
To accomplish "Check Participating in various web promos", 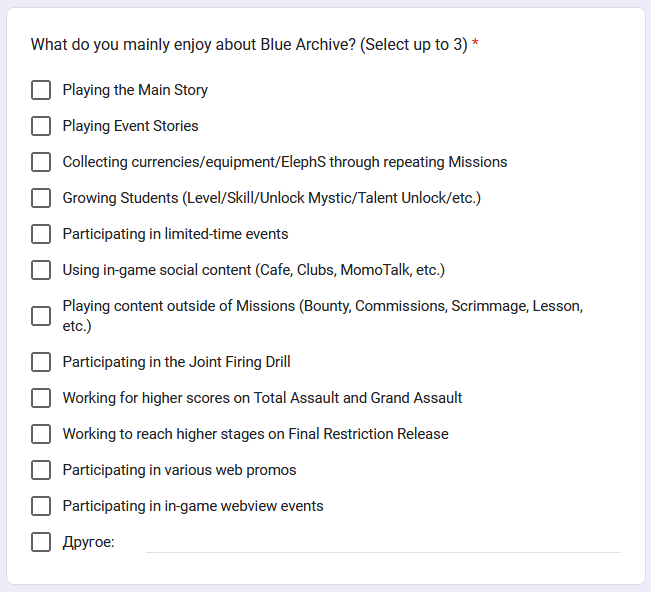I will click(41, 470).
